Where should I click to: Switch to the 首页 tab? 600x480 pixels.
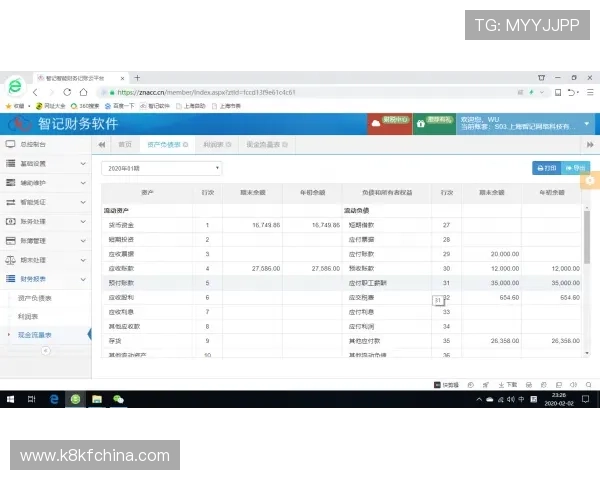click(x=125, y=145)
